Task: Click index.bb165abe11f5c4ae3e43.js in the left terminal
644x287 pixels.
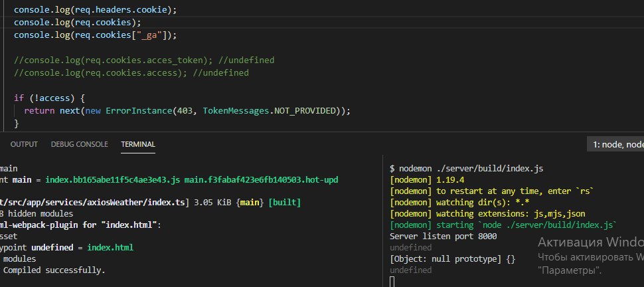Action: (113, 179)
